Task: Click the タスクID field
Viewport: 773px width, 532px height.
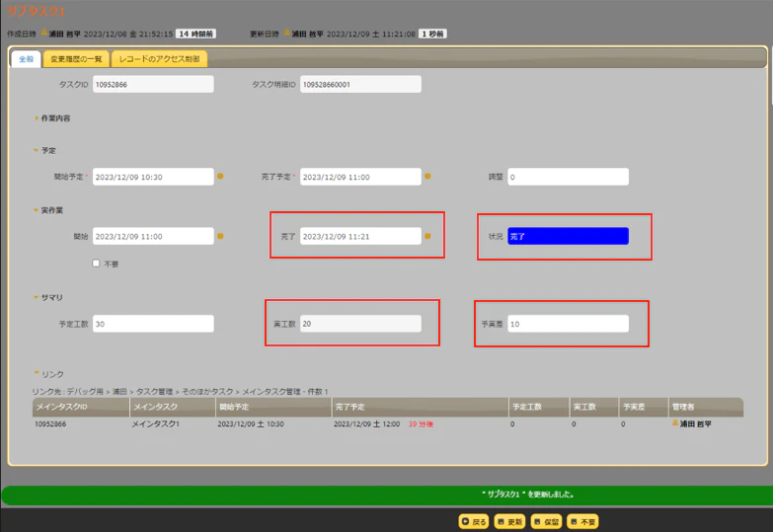Action: [x=153, y=84]
